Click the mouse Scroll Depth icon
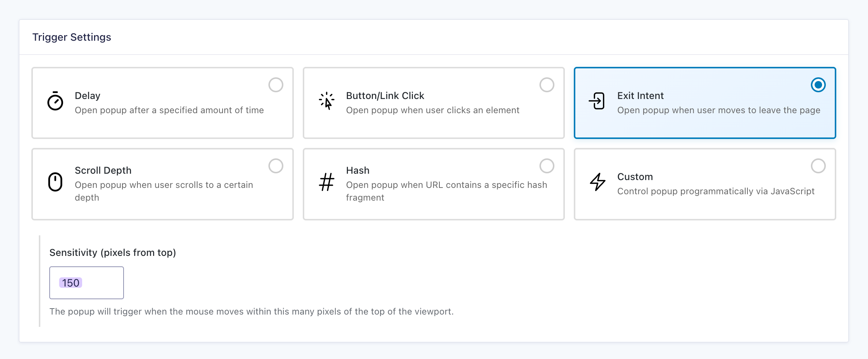This screenshot has height=359, width=868. pos(55,182)
